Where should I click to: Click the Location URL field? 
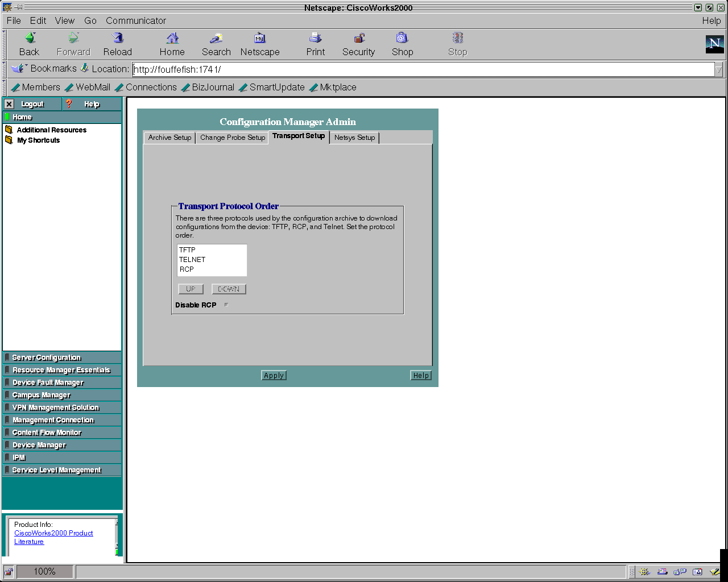click(x=423, y=69)
